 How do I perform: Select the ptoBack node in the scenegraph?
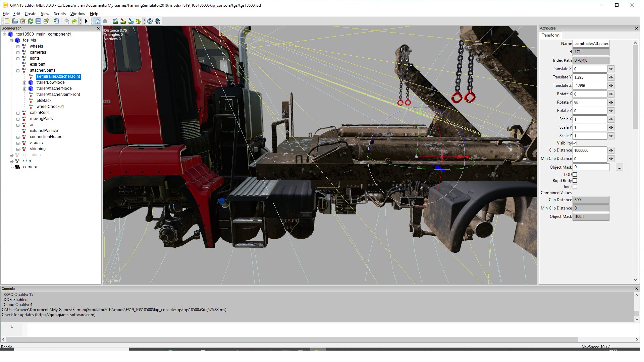coord(44,101)
